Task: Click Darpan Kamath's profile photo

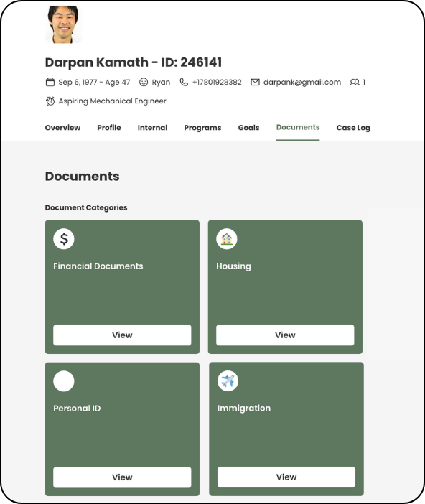Action: [63, 24]
